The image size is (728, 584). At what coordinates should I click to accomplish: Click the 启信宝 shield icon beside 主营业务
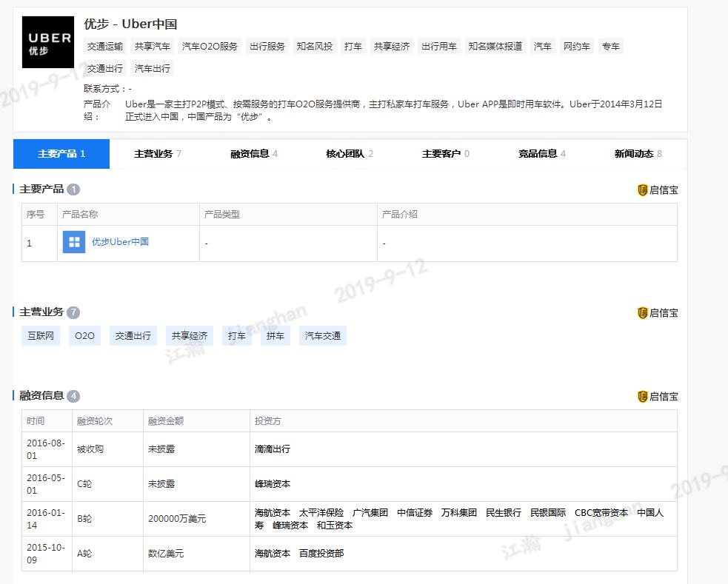pos(643,313)
